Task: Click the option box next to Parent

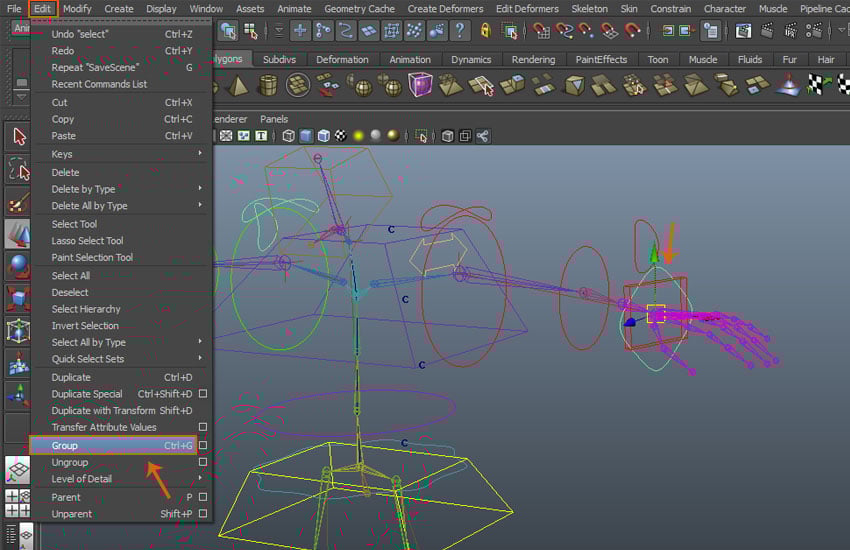Action: click(203, 497)
